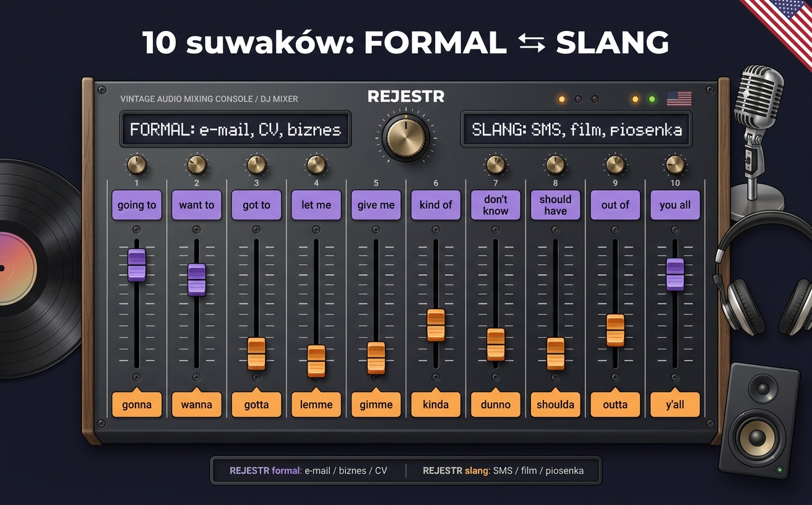Click the small US flag on the console
The height and width of the screenshot is (505, 812).
click(x=679, y=99)
